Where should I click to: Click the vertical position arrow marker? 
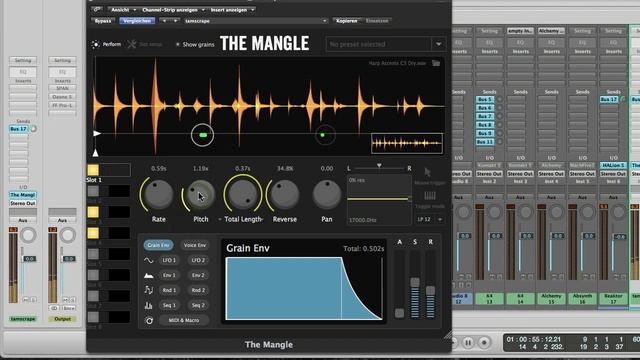pyautogui.click(x=95, y=153)
